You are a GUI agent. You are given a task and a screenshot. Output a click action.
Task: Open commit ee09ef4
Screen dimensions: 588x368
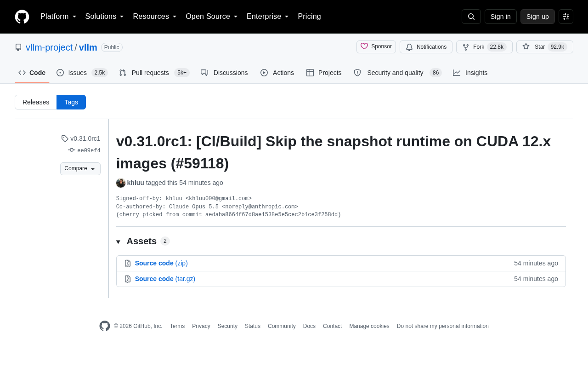[89, 150]
